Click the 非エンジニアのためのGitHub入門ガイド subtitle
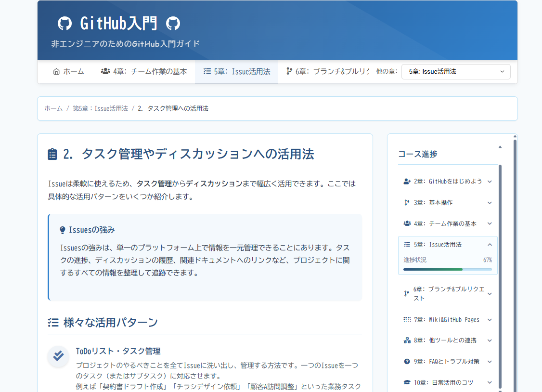 [126, 44]
